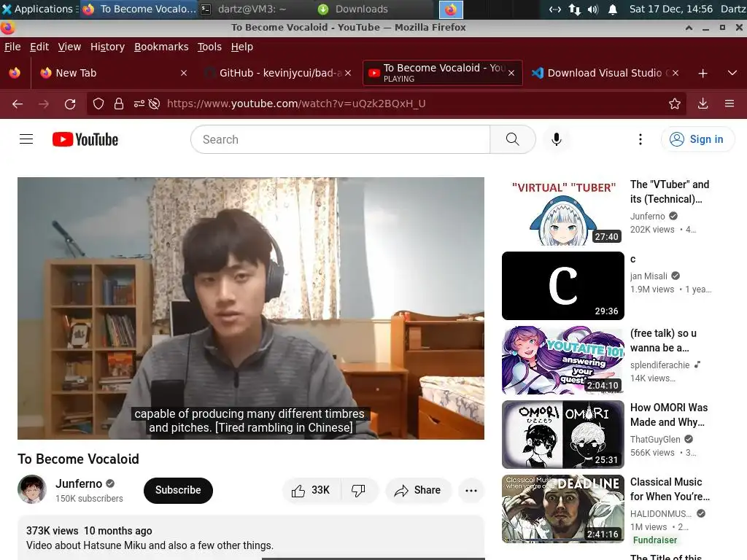Image resolution: width=747 pixels, height=560 pixels.
Task: Click the Share button
Action: click(418, 491)
